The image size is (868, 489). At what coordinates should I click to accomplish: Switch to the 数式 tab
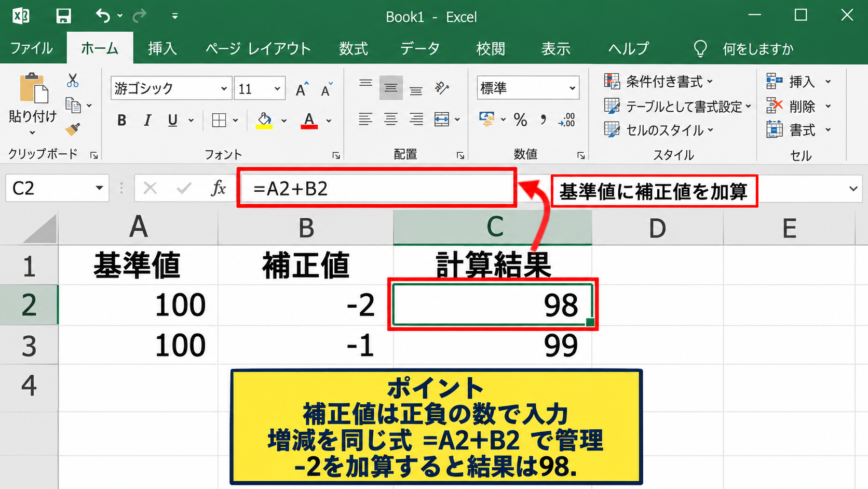click(354, 48)
